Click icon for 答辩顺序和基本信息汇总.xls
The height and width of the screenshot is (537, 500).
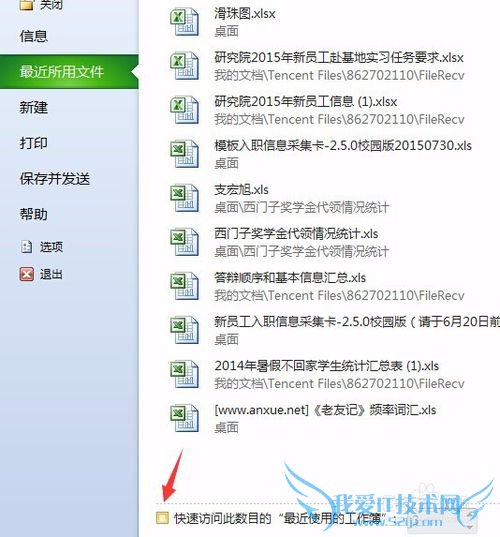coord(184,286)
